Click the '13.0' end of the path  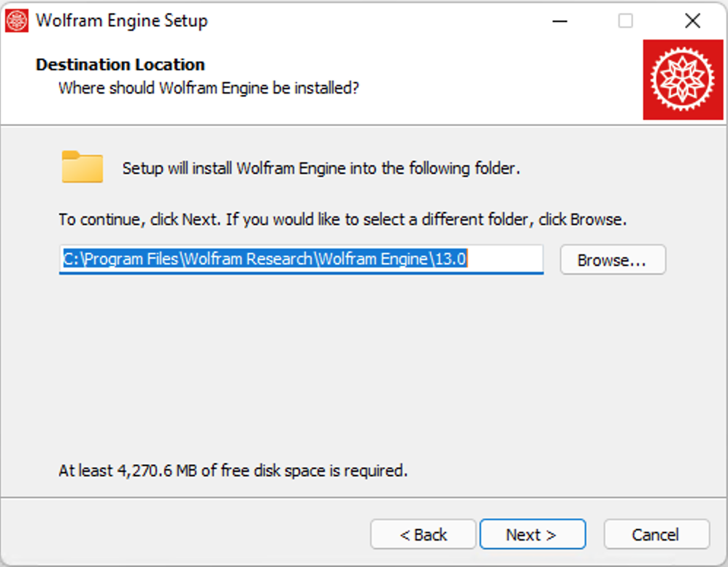pos(451,259)
